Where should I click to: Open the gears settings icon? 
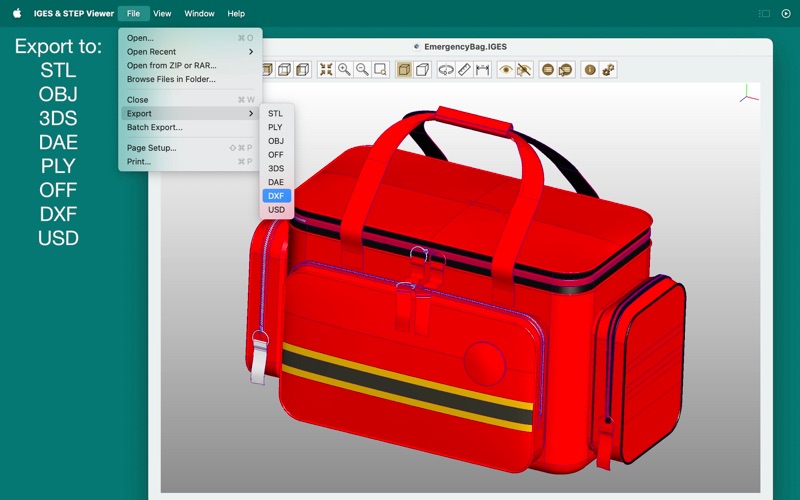(608, 69)
